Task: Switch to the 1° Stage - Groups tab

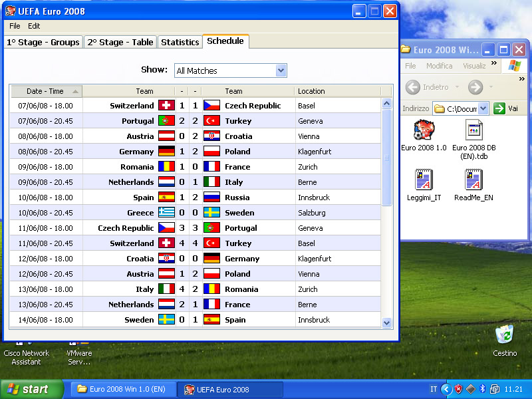Action: 43,42
